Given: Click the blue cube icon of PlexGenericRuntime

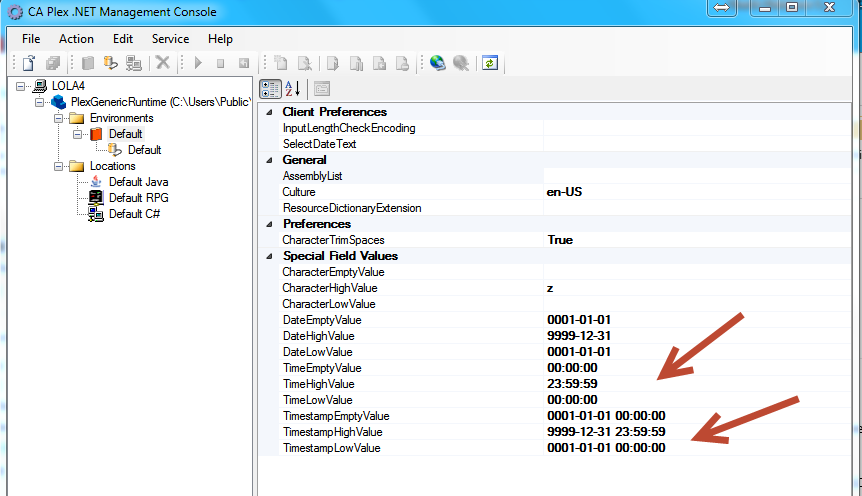Looking at the screenshot, I should 58,102.
